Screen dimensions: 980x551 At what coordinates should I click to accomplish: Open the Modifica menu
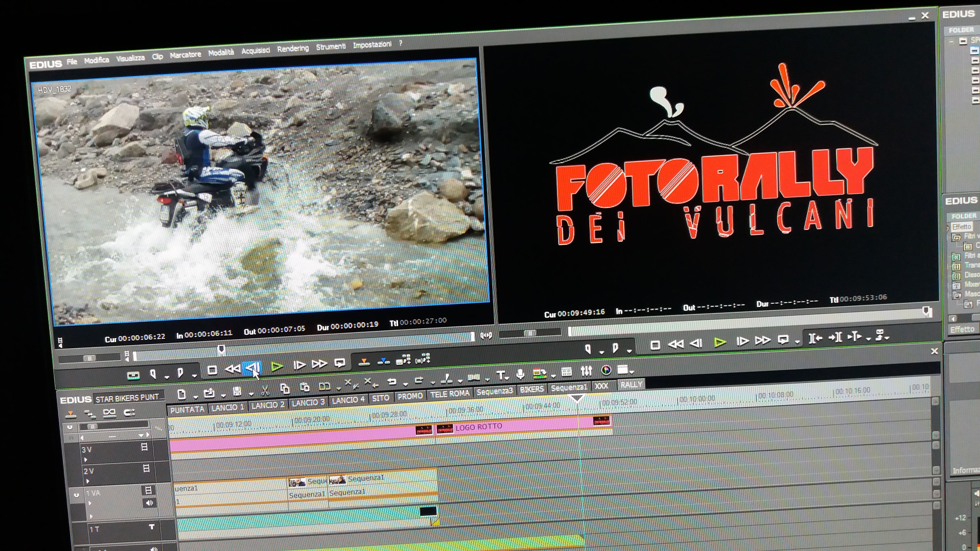pos(97,61)
